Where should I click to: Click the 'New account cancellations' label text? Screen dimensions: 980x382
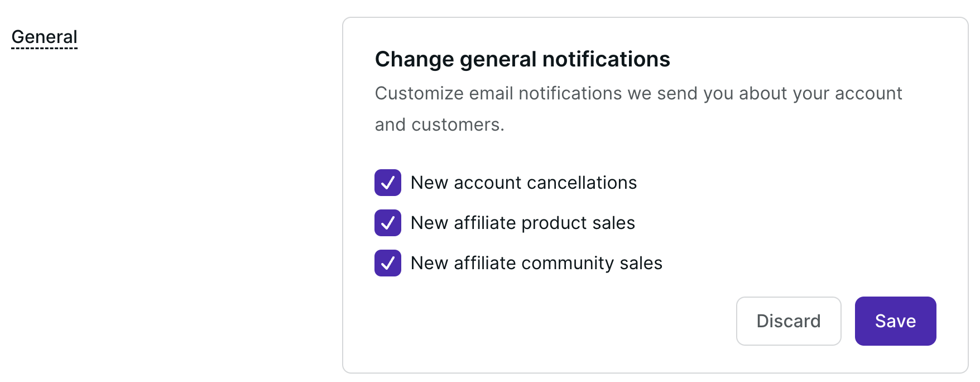(523, 183)
